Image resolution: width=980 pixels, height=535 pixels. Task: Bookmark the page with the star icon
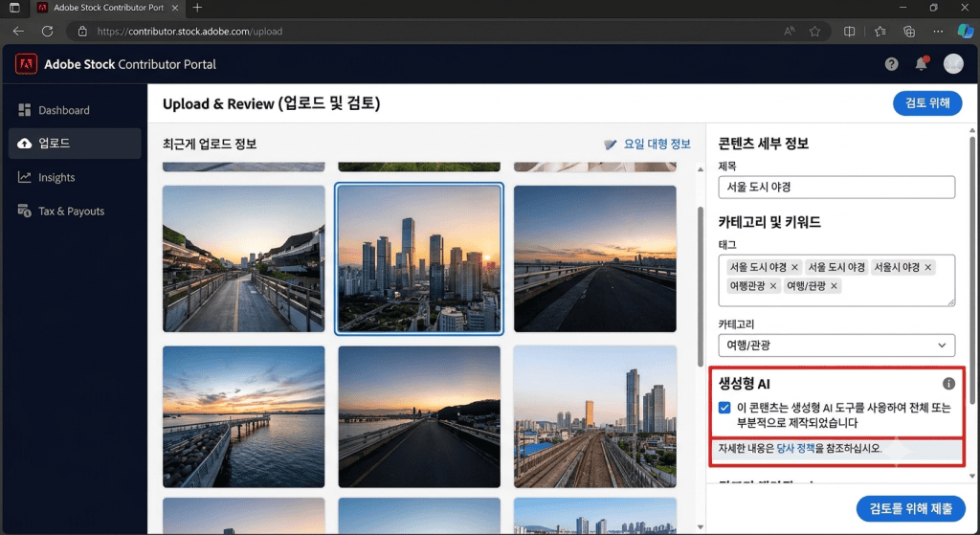(x=815, y=32)
